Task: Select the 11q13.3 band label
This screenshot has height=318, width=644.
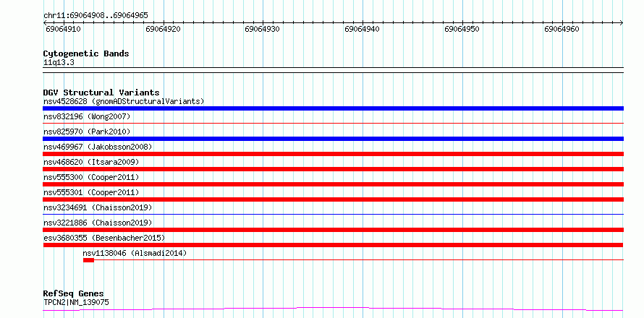Action: click(59, 63)
